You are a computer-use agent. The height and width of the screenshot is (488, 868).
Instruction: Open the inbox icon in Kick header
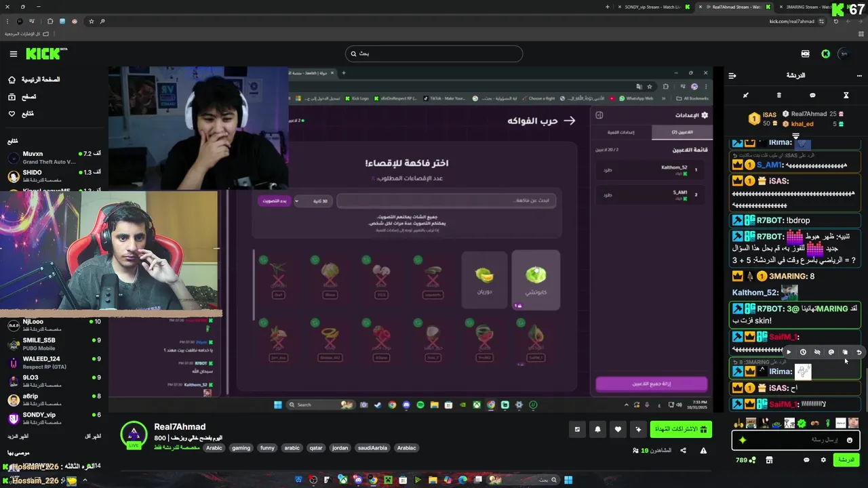coord(806,54)
